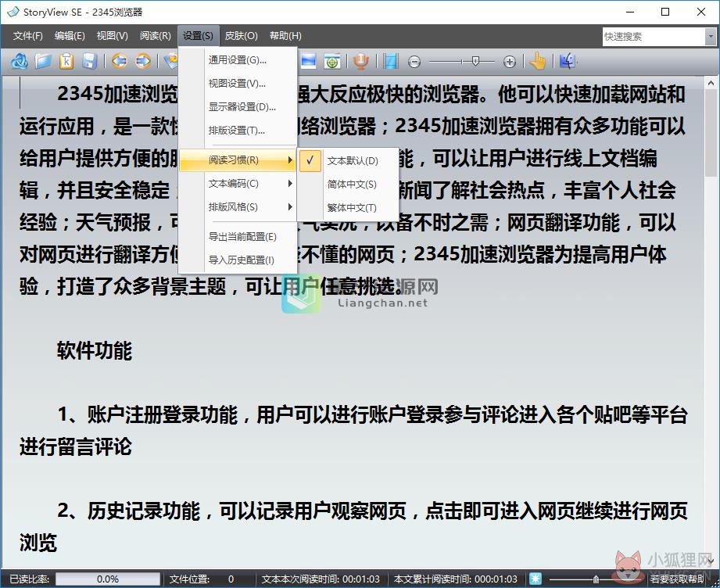Click the clipboard K toolbar icon
The image size is (720, 588).
pos(66,61)
